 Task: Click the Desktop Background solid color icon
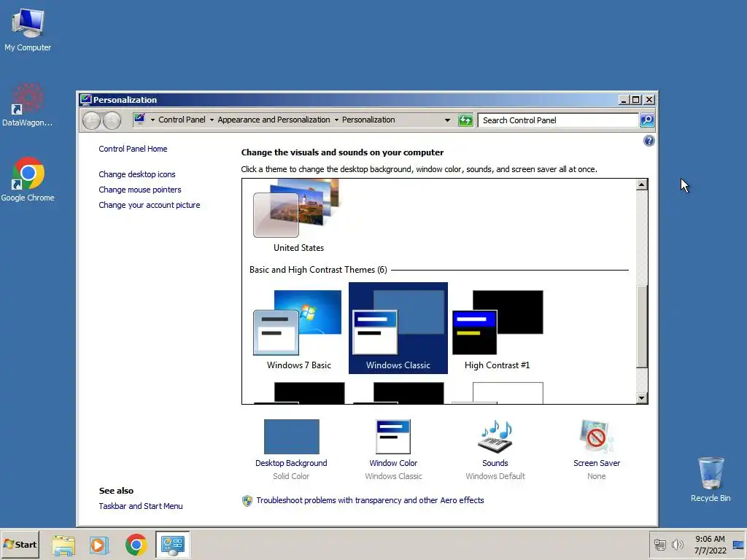coord(292,437)
